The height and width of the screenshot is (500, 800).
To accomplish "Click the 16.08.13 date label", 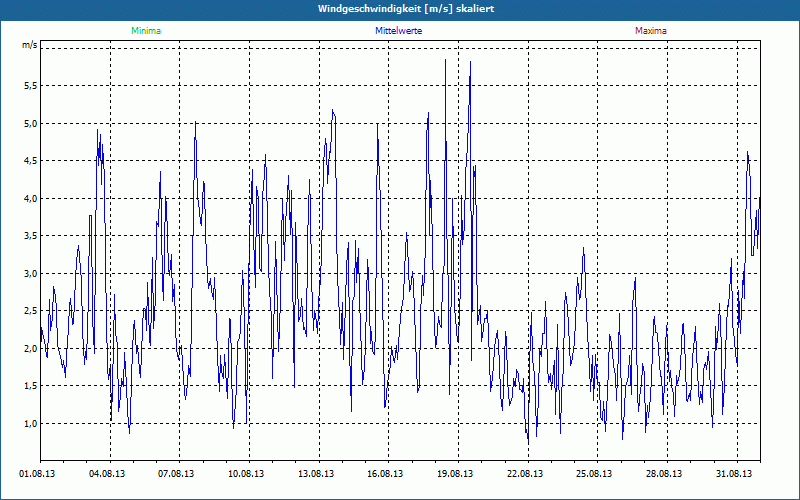I will tap(385, 474).
